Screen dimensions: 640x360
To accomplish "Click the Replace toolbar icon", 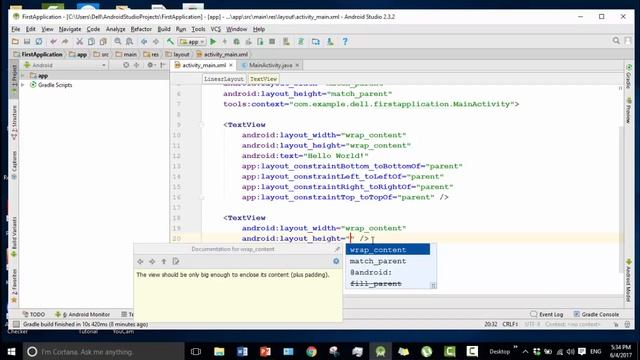I will [129, 42].
